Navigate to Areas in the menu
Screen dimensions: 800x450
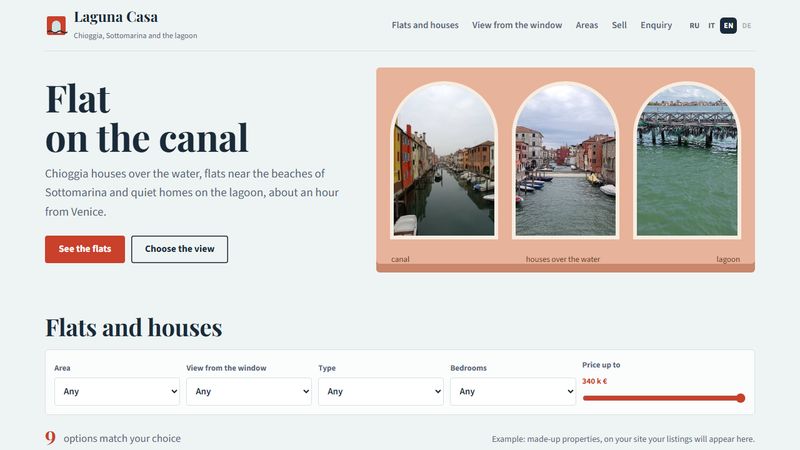[x=587, y=25]
